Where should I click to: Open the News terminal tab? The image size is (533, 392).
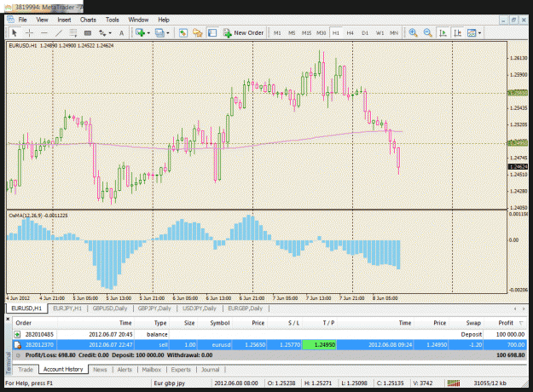(x=100, y=370)
